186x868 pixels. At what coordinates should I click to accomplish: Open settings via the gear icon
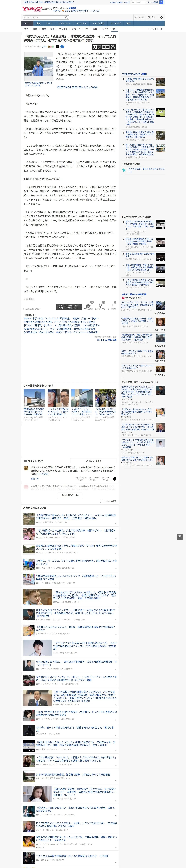161,18
